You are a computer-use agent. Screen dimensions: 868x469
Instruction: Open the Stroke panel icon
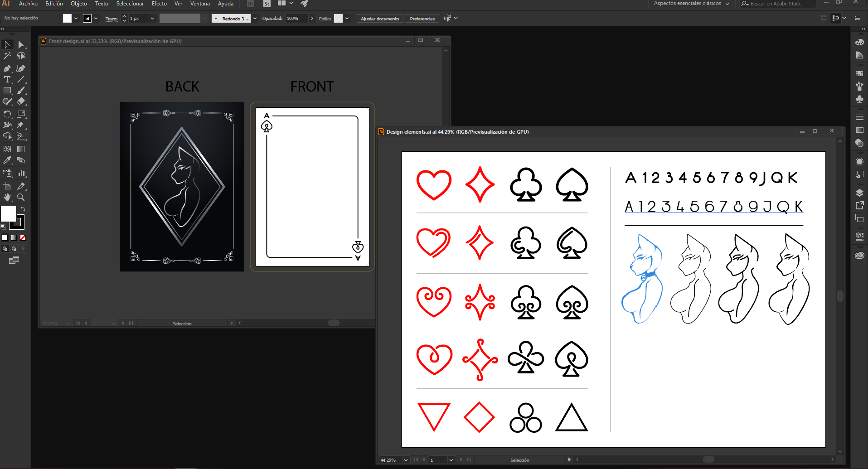pos(859,117)
